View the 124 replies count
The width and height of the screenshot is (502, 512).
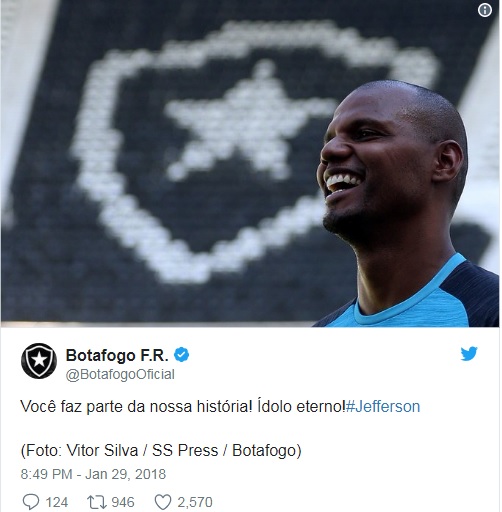[57, 502]
